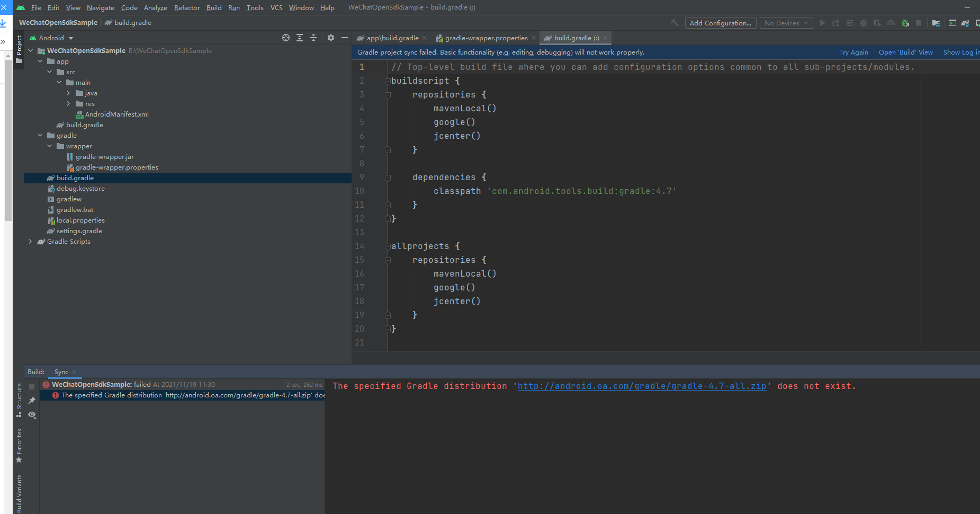This screenshot has height=514, width=980.
Task: Open Build panel eye view options
Action: point(32,415)
